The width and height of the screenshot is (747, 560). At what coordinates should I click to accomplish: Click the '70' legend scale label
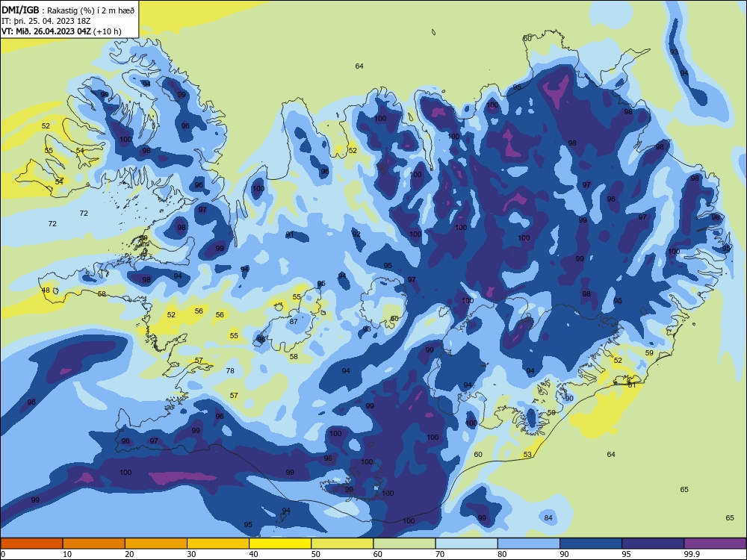click(440, 554)
